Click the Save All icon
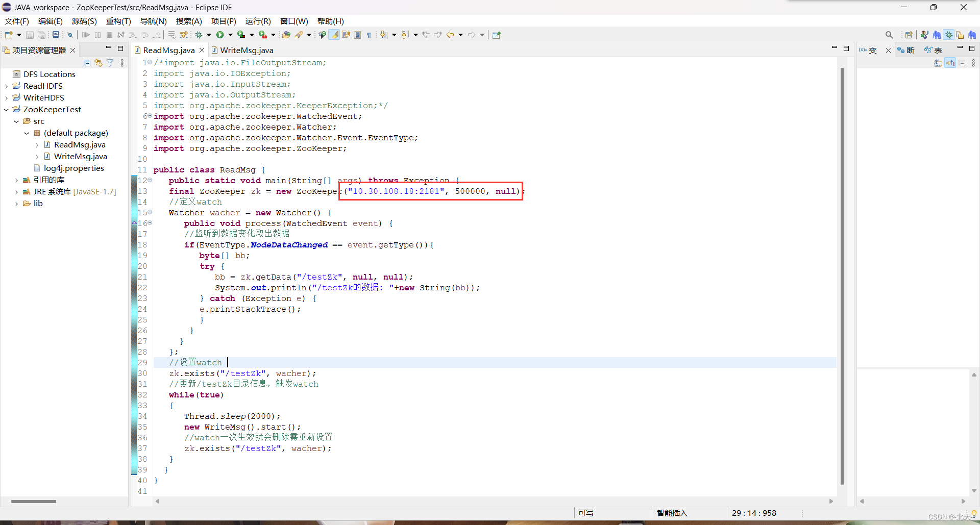Image resolution: width=980 pixels, height=525 pixels. [41, 35]
